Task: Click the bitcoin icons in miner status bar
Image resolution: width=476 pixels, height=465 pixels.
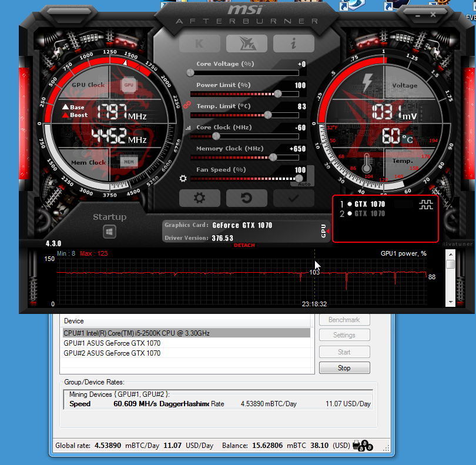Action: (363, 446)
